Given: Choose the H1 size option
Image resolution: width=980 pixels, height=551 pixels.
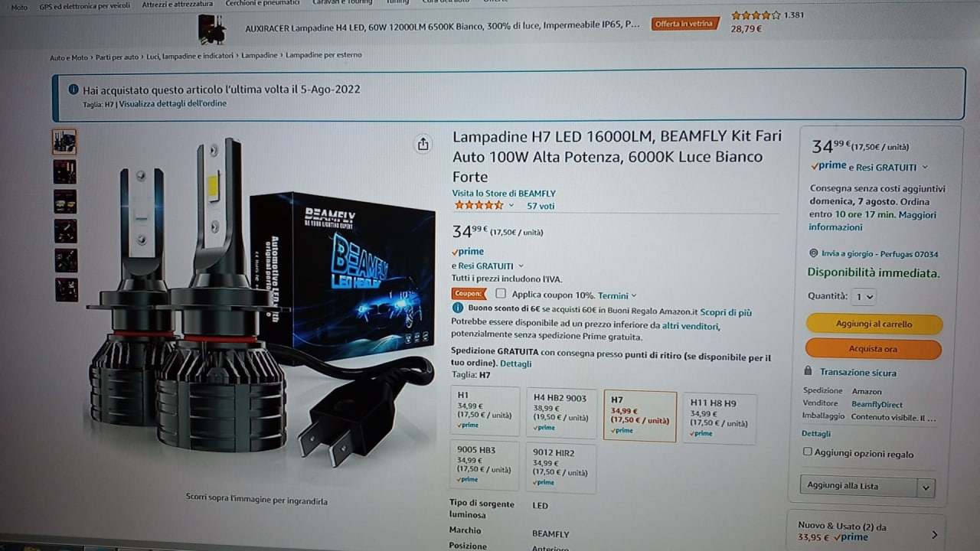Looking at the screenshot, I should [485, 411].
